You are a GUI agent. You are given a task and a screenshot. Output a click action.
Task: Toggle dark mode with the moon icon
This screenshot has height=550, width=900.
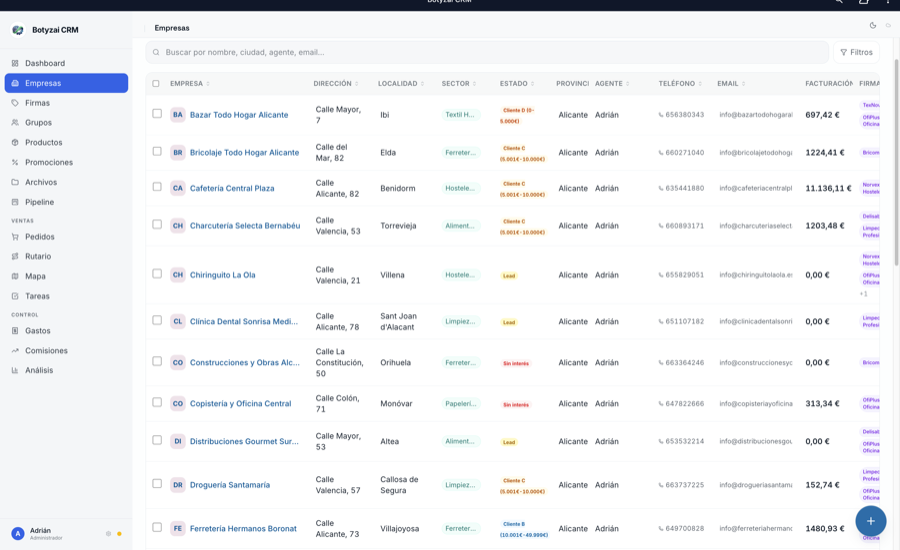click(x=872, y=25)
